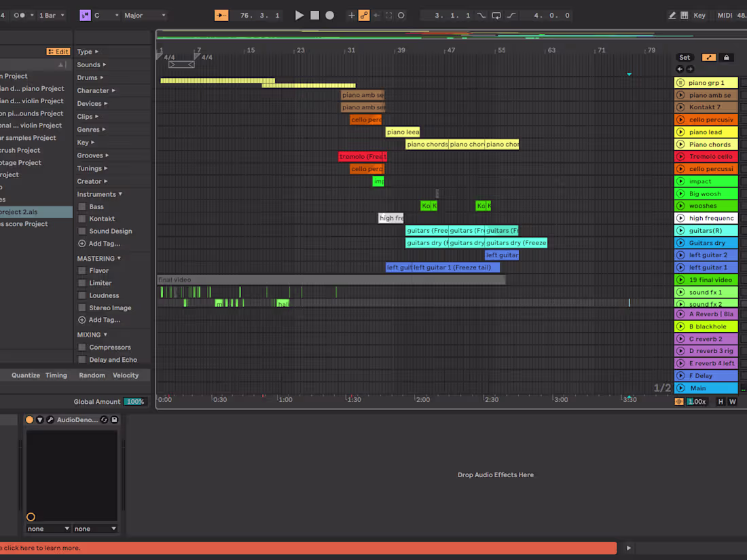Open AudioDenoise device wrench icon

click(50, 419)
